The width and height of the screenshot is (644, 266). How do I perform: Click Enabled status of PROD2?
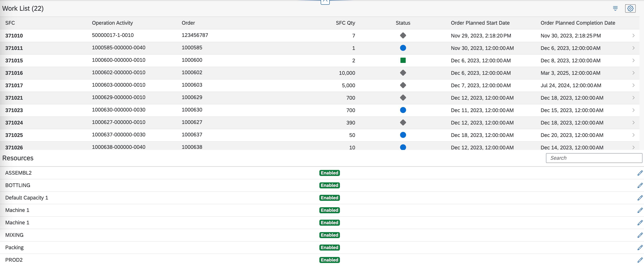point(329,260)
